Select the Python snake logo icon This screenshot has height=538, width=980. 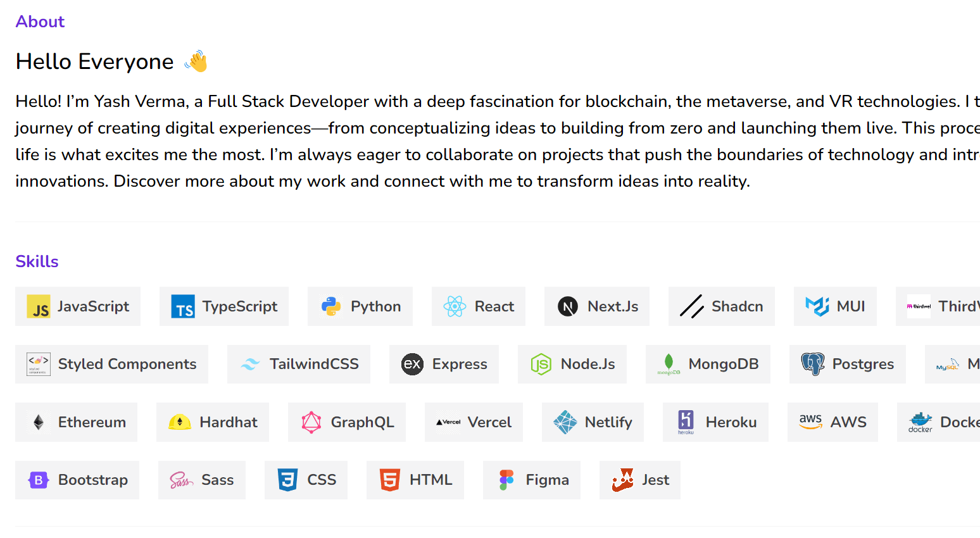pyautogui.click(x=331, y=306)
